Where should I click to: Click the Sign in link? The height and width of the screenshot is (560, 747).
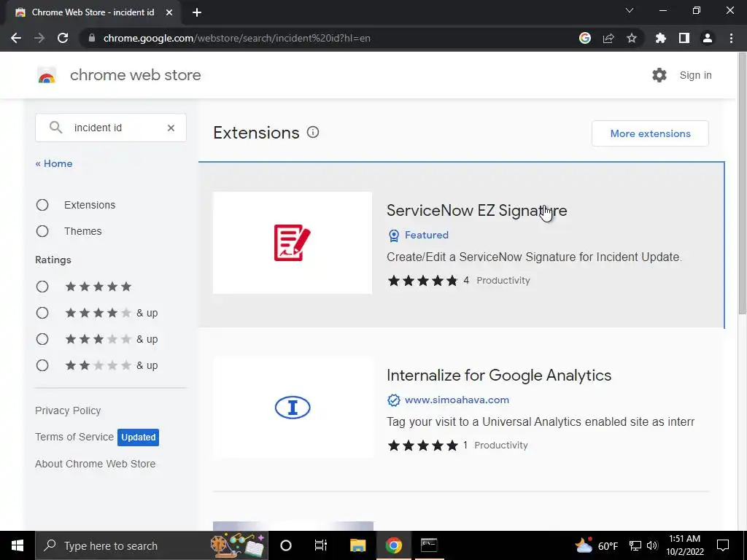tap(695, 75)
